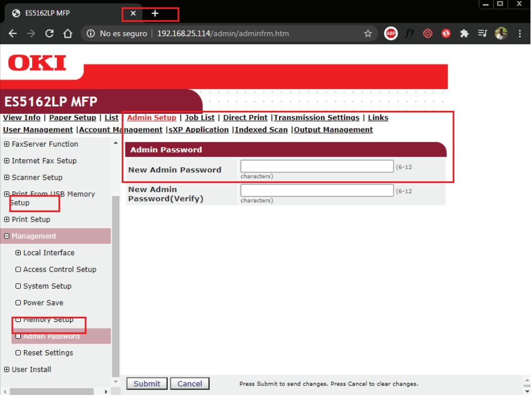This screenshot has width=532, height=397.
Task: Click the browser reload icon
Action: point(49,34)
